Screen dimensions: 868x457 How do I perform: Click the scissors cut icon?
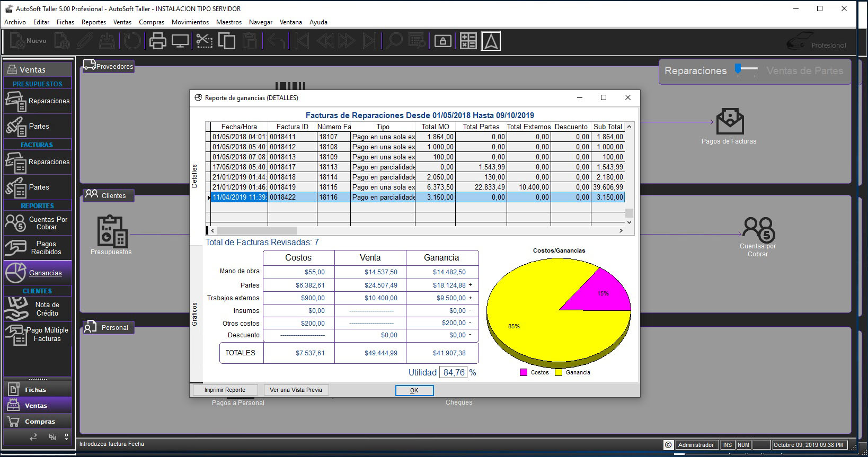click(x=204, y=41)
